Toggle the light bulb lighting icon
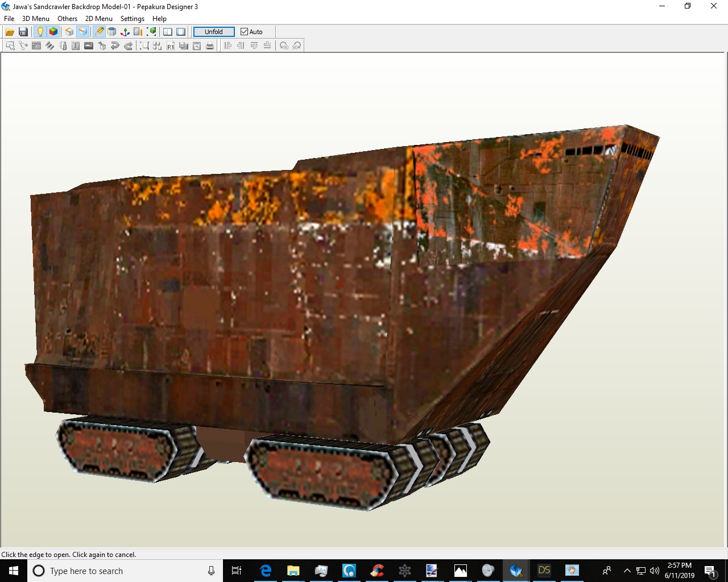 pyautogui.click(x=40, y=32)
